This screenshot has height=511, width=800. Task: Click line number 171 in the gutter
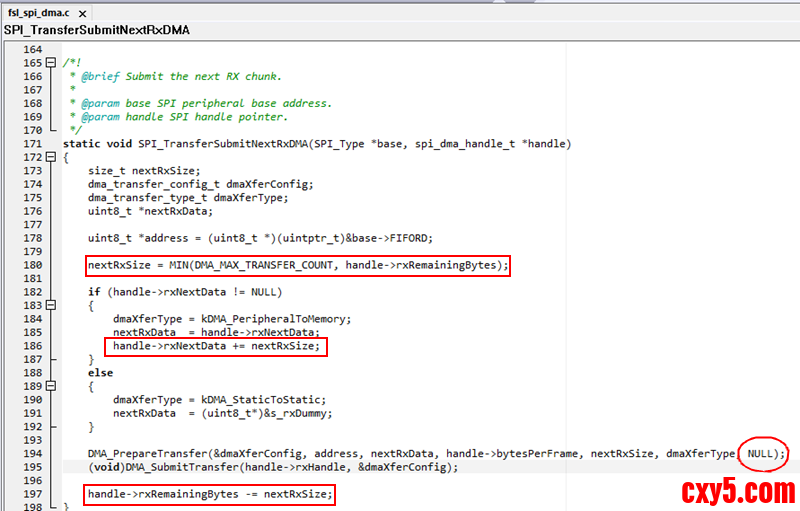pyautogui.click(x=33, y=144)
